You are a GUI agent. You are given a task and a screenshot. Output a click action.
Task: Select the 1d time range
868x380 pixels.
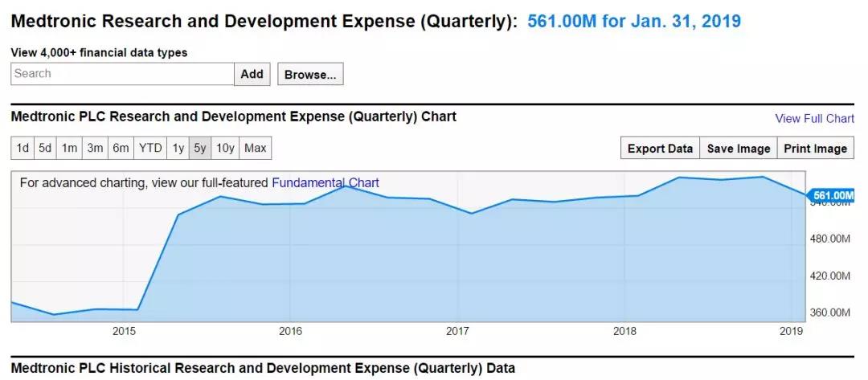pyautogui.click(x=23, y=148)
